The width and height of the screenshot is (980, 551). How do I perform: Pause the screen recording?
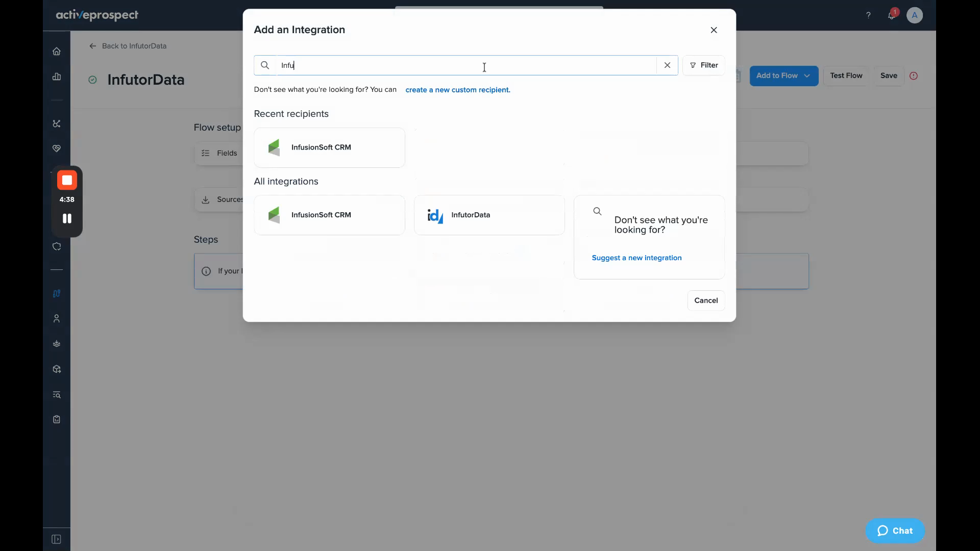click(x=67, y=218)
